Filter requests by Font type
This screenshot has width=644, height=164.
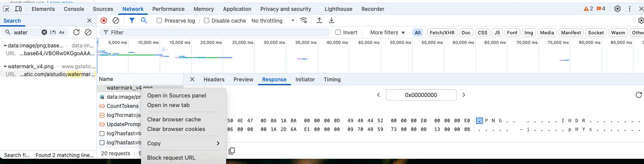click(x=513, y=33)
